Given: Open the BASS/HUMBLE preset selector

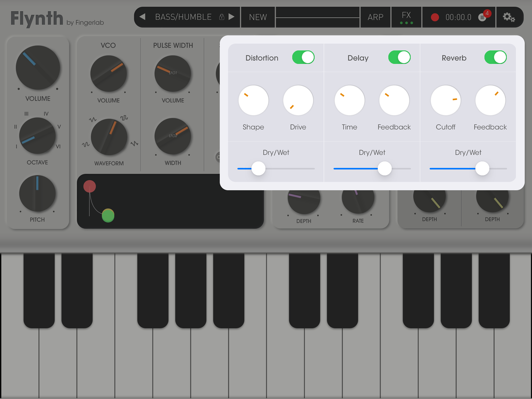Looking at the screenshot, I should pos(183,17).
